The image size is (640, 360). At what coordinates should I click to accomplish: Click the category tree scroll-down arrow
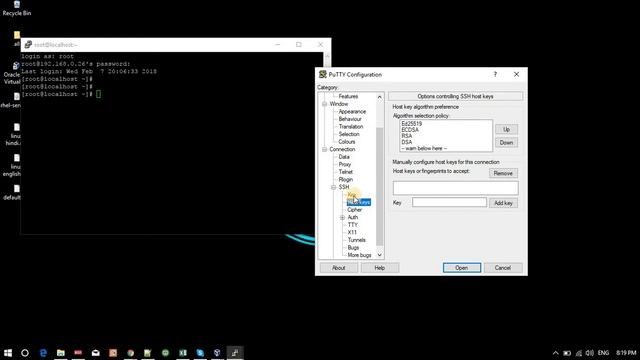click(380, 255)
